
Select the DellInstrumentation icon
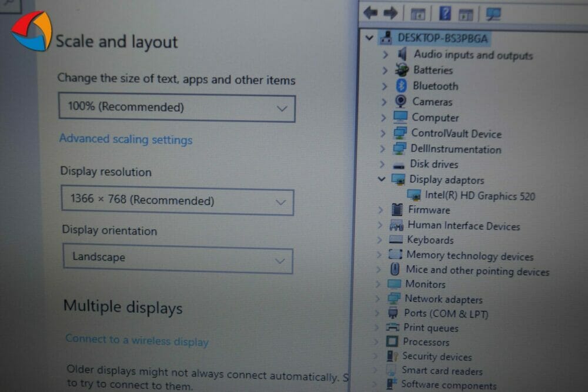[x=399, y=149]
